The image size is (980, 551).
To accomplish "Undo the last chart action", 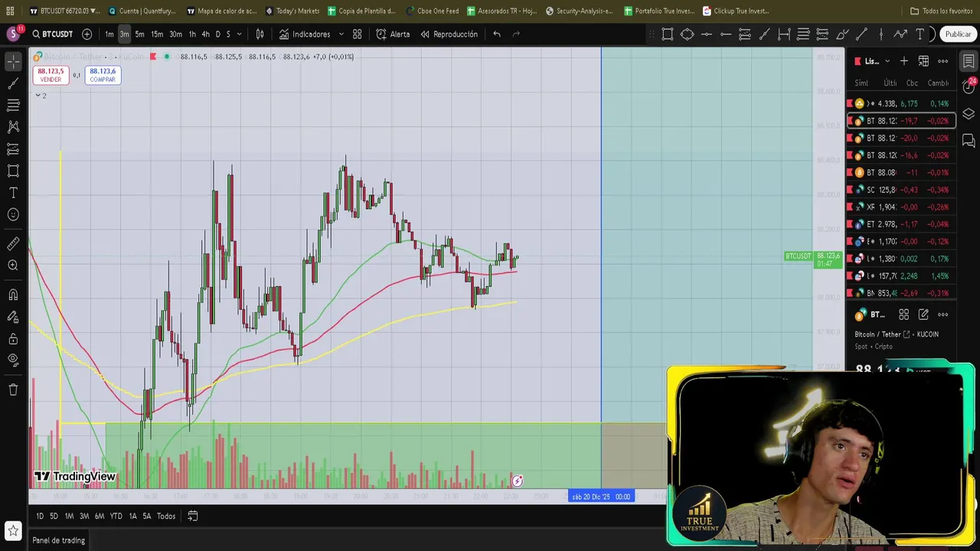I will pos(497,34).
